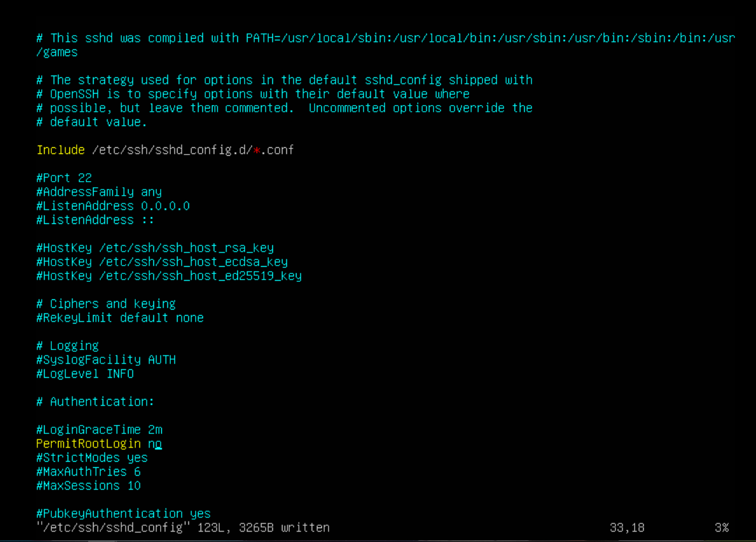
Task: Select the ssh_host_ecdsa_key HostKey line
Action: [162, 262]
